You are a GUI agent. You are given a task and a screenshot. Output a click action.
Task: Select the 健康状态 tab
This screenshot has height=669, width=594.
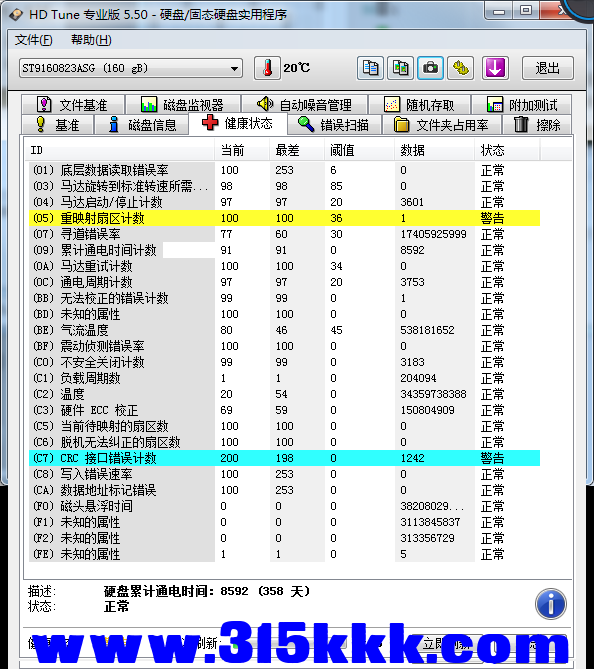(237, 123)
